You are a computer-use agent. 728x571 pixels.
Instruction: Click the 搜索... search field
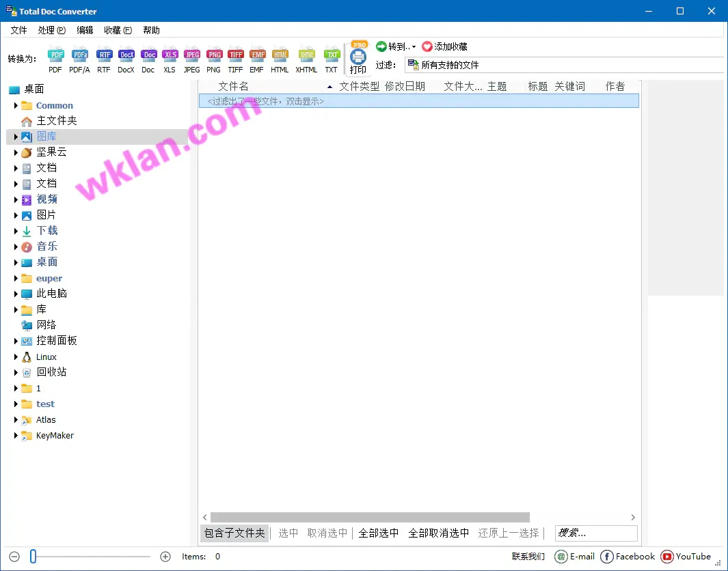point(596,533)
